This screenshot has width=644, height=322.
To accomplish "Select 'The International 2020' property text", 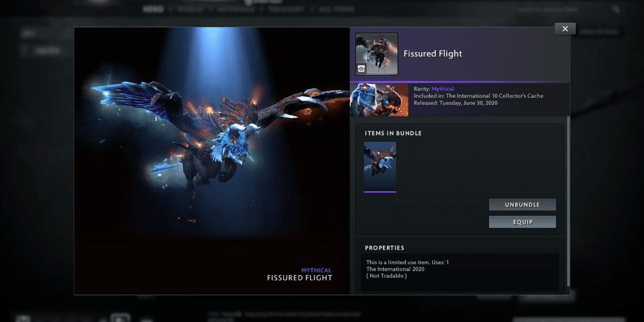I will click(x=395, y=269).
